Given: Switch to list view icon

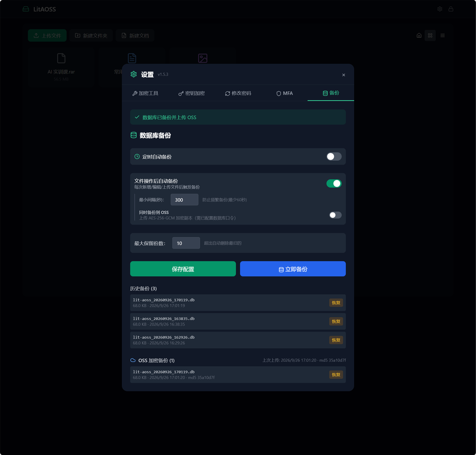Looking at the screenshot, I should pyautogui.click(x=443, y=35).
